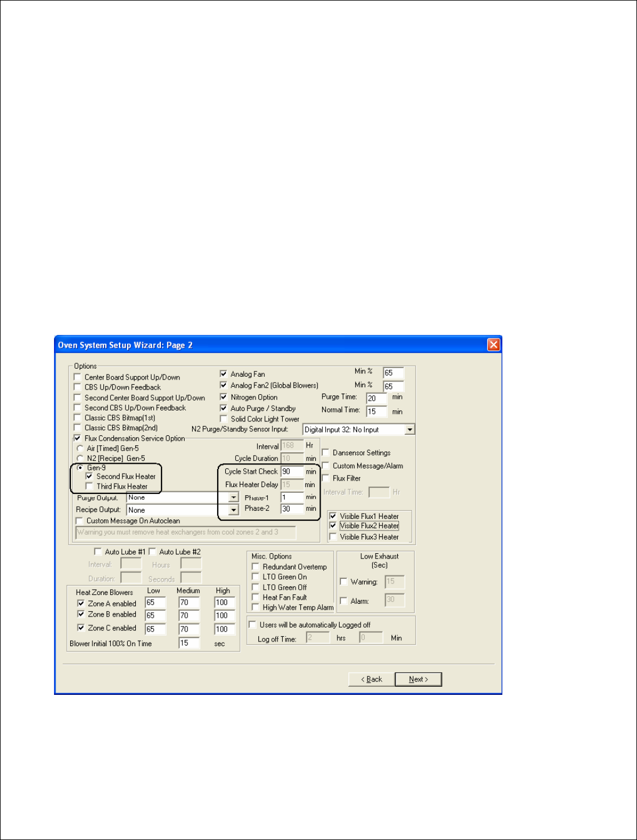This screenshot has width=637, height=840.
Task: Enable Third Flux Heater checkbox
Action: [89, 486]
